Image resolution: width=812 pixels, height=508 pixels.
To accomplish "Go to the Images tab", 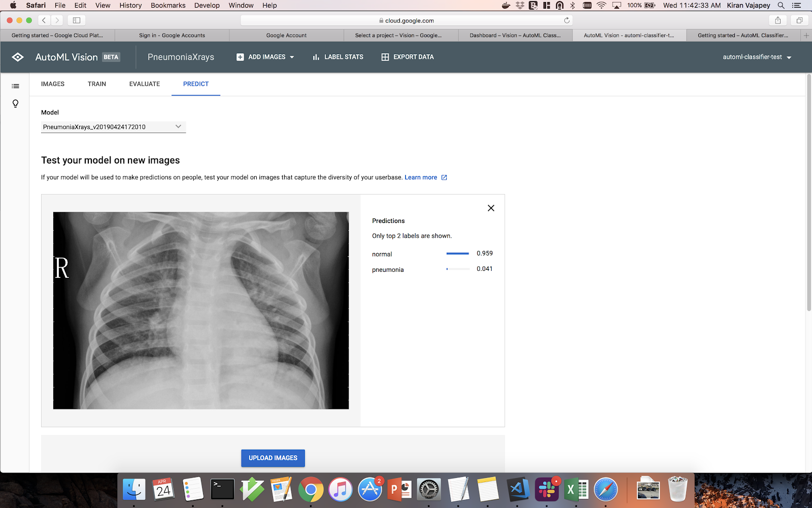I will click(x=53, y=84).
